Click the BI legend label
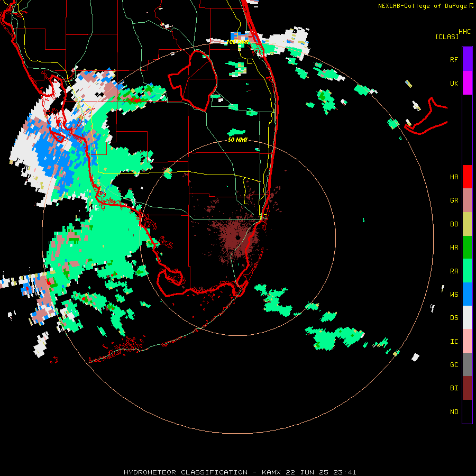 point(454,388)
